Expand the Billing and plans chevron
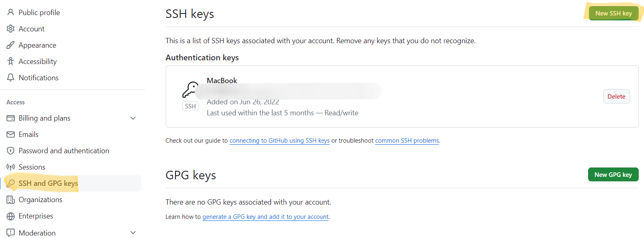644x238 pixels. click(133, 118)
